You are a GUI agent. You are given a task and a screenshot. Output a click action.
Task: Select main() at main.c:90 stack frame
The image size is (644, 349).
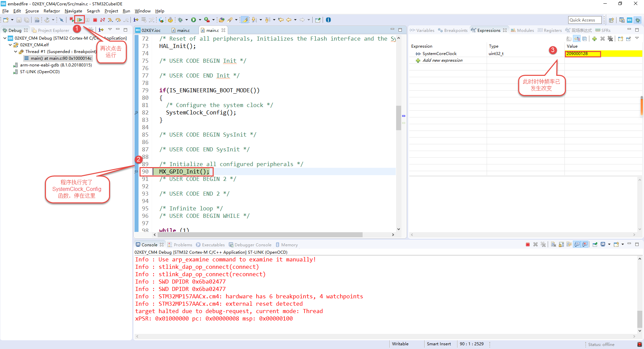(58, 58)
